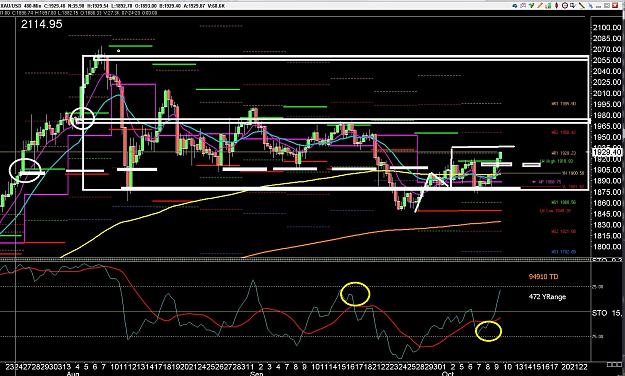
Task: Click the 1845.00 price axis label
Action: click(x=607, y=214)
